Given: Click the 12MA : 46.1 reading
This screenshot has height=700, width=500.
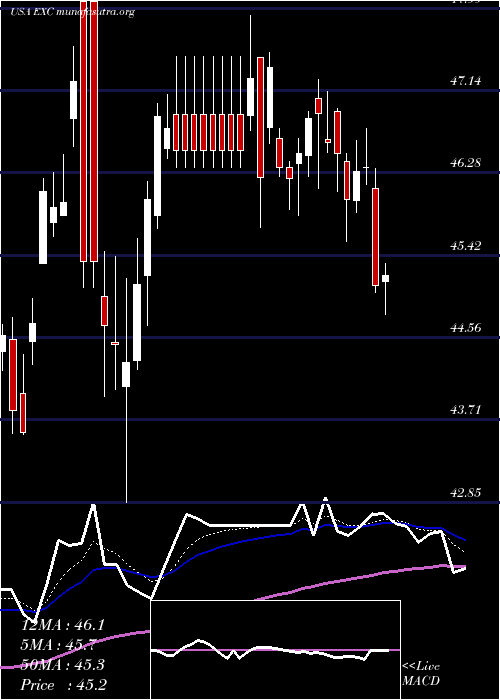Looking at the screenshot, I should click(62, 625).
